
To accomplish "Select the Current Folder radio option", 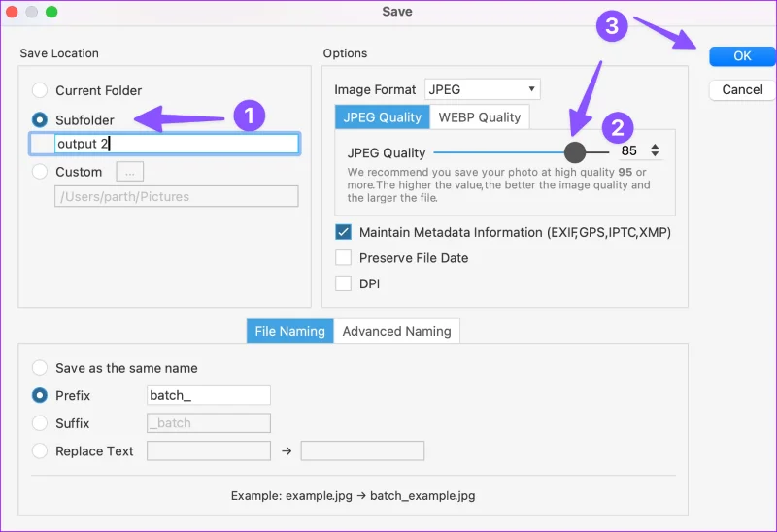I will 40,90.
